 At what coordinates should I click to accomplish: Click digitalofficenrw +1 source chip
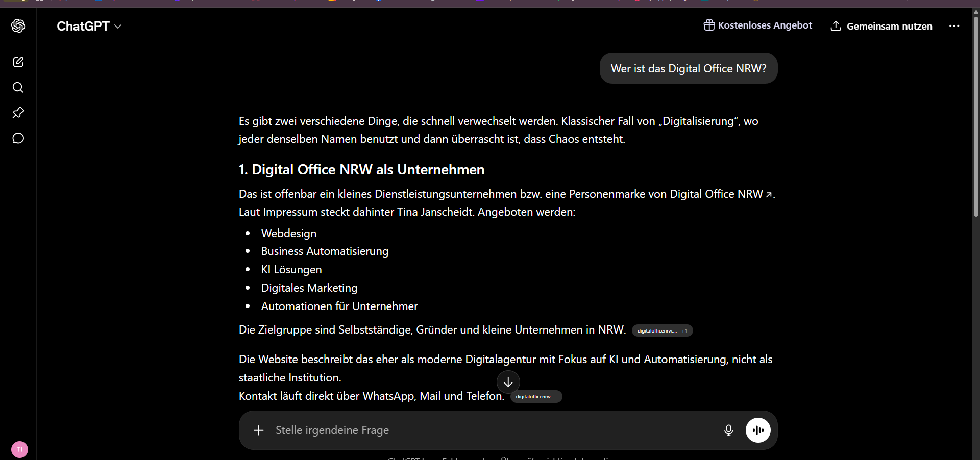tap(662, 331)
